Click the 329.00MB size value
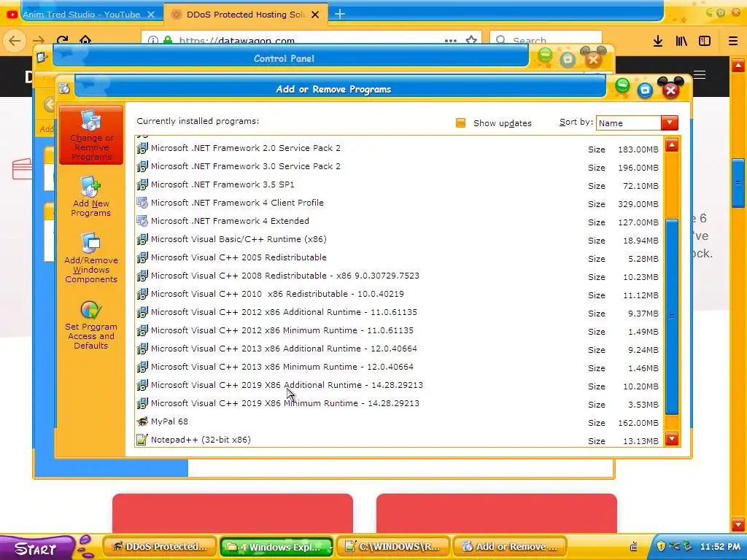 click(x=638, y=204)
